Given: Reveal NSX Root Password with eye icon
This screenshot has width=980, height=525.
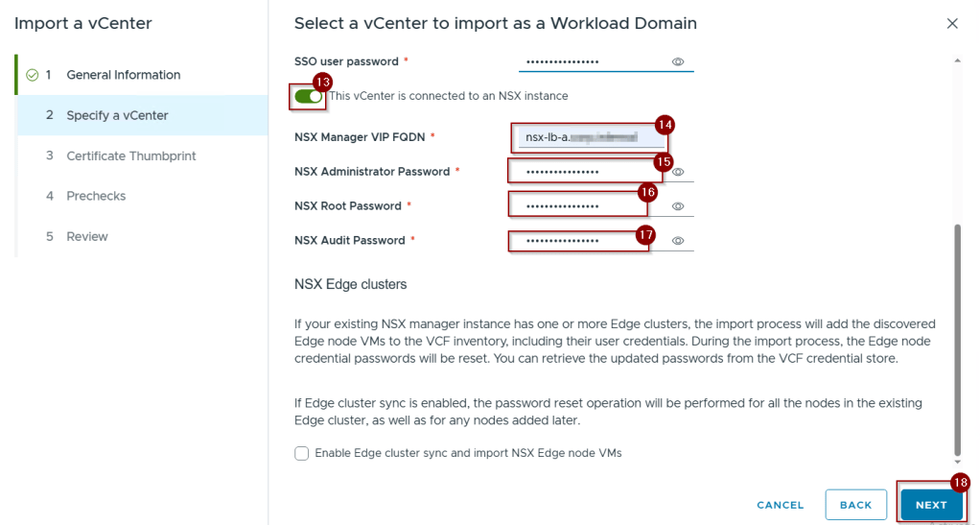Looking at the screenshot, I should click(677, 206).
